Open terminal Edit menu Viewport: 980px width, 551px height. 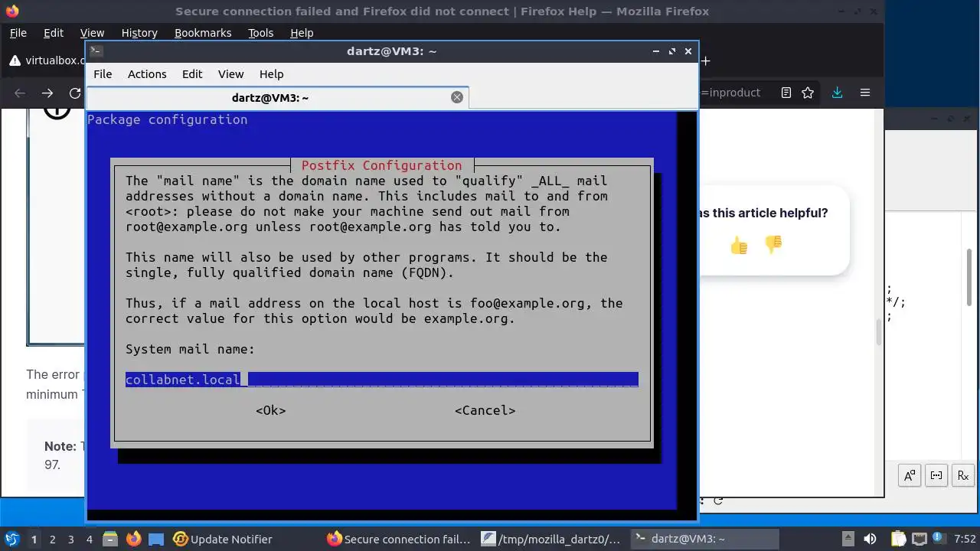tap(192, 74)
